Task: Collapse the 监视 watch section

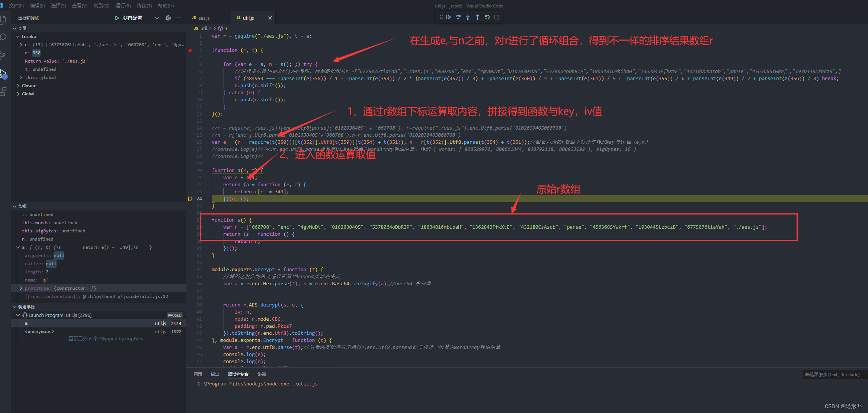Action: pyautogui.click(x=15, y=206)
